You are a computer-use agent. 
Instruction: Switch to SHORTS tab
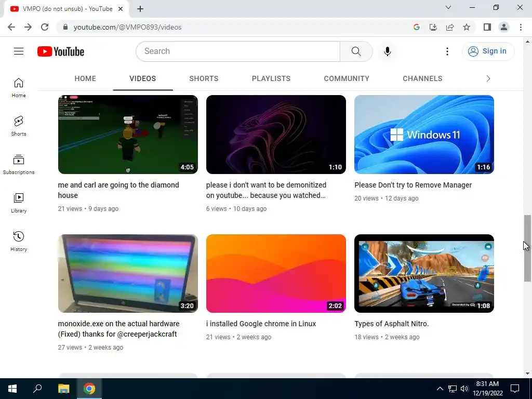(x=204, y=79)
